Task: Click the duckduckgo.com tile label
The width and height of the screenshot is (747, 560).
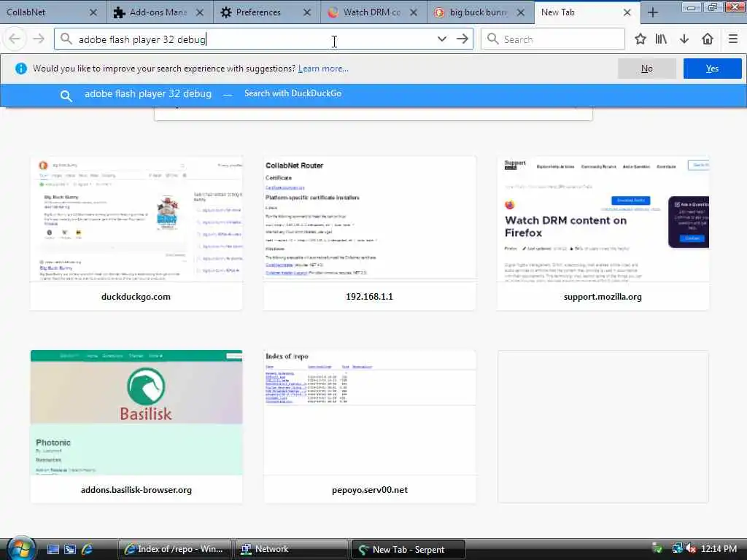Action: coord(136,297)
